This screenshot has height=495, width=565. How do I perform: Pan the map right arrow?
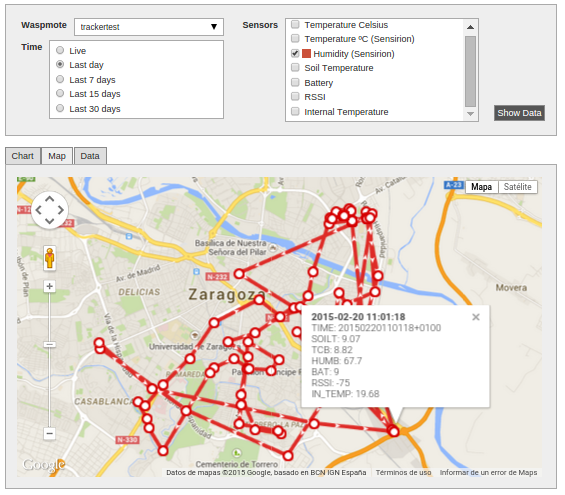[61, 210]
